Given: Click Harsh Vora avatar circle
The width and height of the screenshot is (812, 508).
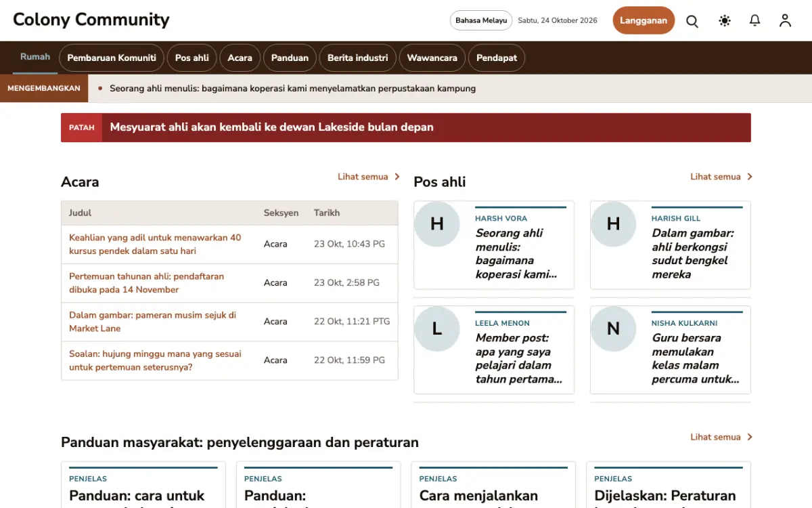Looking at the screenshot, I should 437,224.
